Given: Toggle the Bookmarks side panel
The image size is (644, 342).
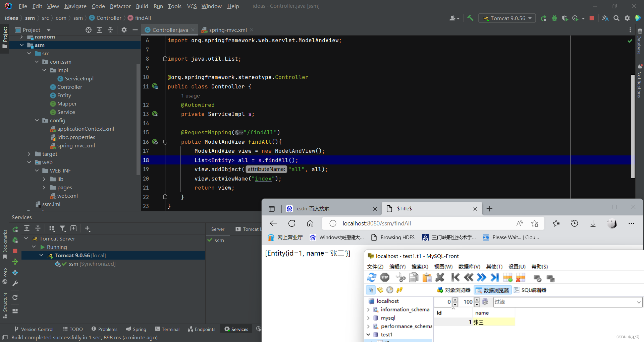Looking at the screenshot, I should point(5,244).
